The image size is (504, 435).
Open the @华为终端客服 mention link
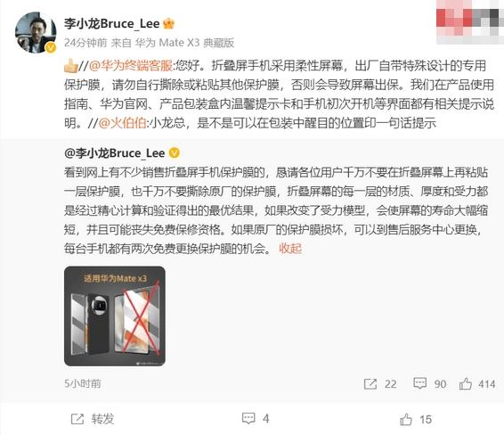pos(131,66)
